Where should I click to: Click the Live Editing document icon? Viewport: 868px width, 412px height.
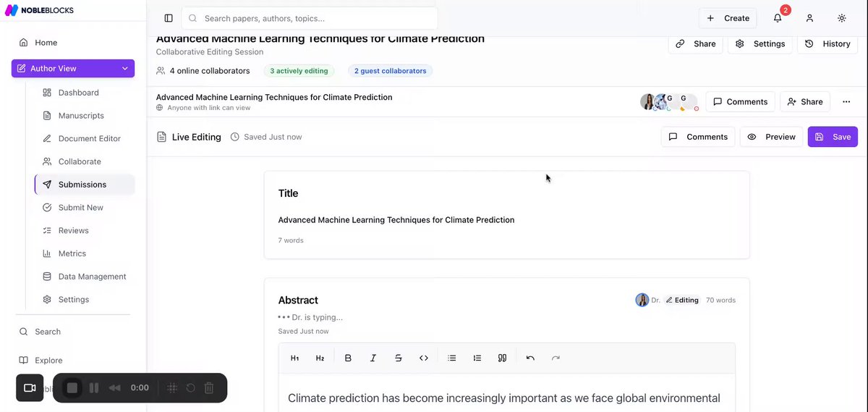[162, 137]
